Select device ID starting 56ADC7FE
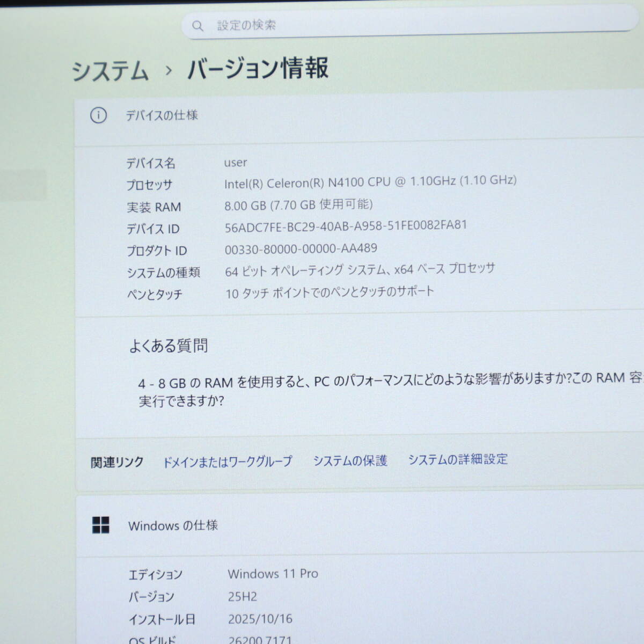 point(346,226)
